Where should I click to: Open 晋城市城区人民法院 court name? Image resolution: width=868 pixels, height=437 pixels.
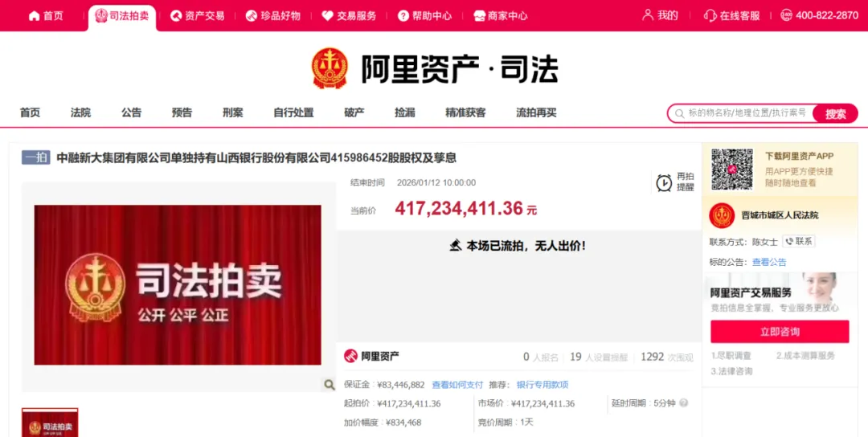[x=780, y=215]
